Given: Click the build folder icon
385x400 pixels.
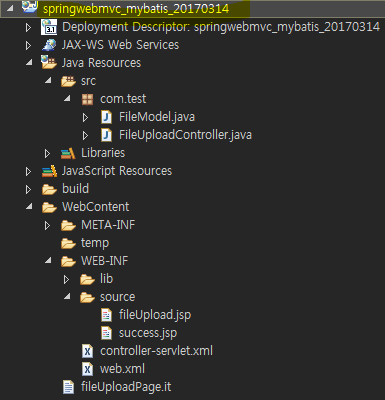Looking at the screenshot, I should pyautogui.click(x=49, y=190).
